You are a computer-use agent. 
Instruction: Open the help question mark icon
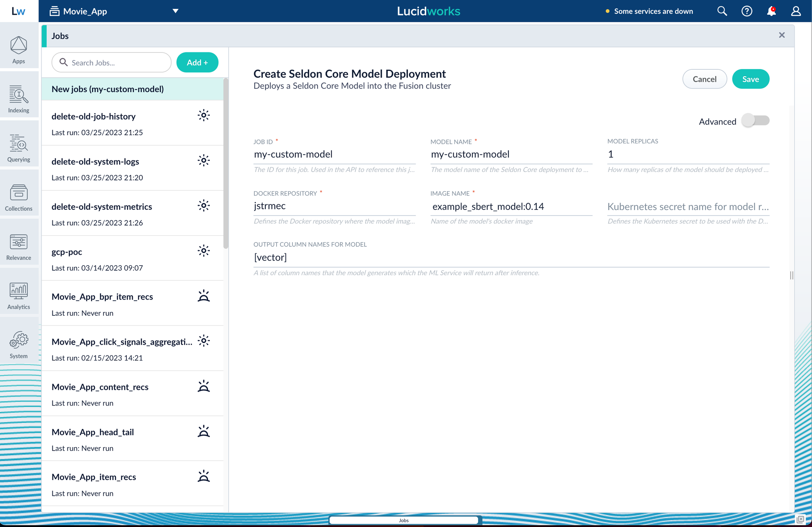pyautogui.click(x=747, y=11)
